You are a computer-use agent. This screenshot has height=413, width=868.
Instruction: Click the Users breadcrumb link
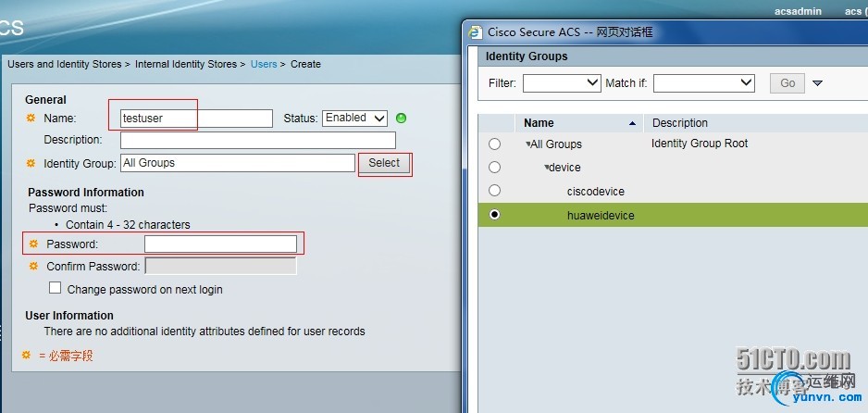(264, 64)
